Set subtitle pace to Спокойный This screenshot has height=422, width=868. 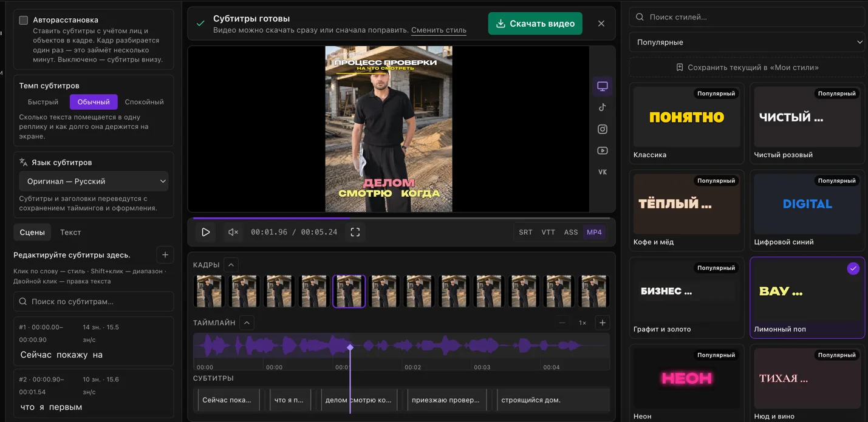pyautogui.click(x=144, y=102)
